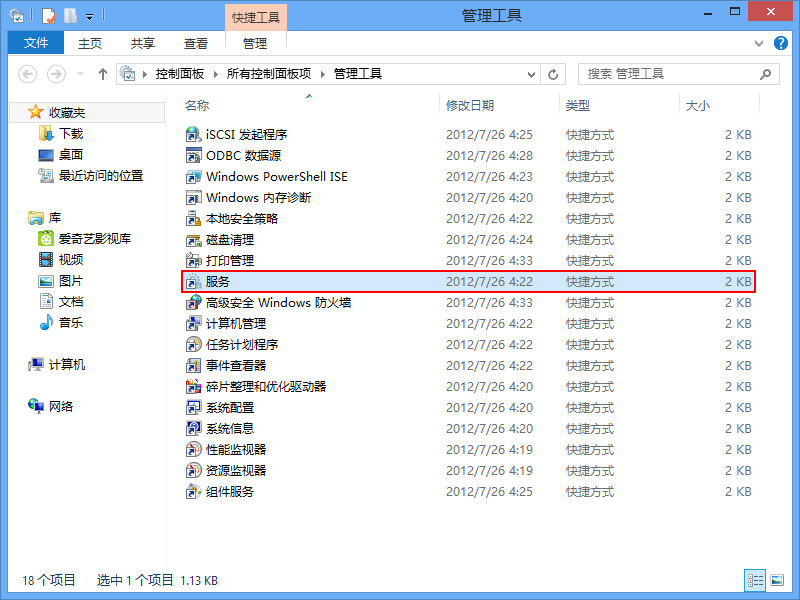Select 网络 in navigation pane
The height and width of the screenshot is (600, 800).
tap(61, 406)
